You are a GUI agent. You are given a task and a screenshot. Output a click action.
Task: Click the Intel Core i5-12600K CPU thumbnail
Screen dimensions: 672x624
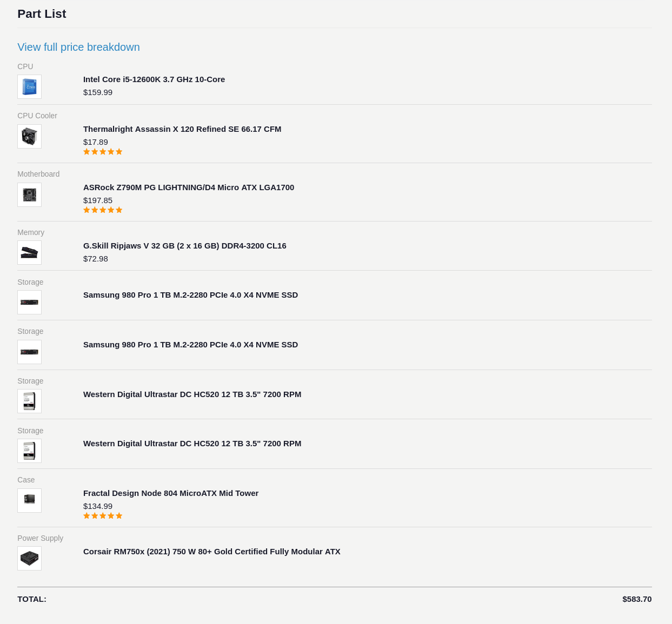(29, 86)
